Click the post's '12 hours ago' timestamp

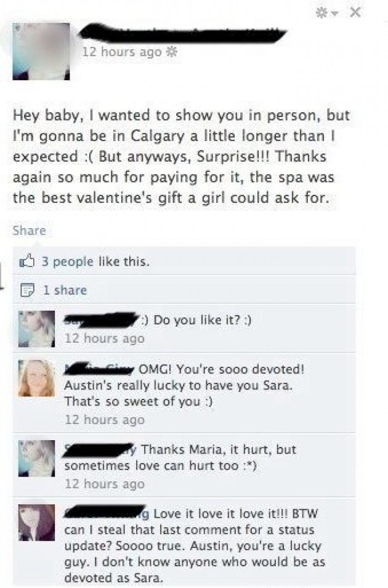tap(122, 52)
